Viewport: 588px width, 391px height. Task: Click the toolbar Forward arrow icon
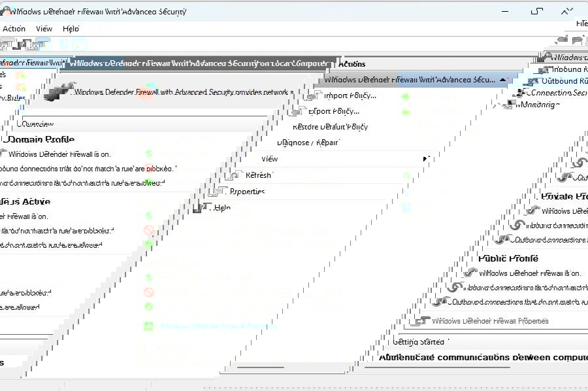tap(578, 39)
